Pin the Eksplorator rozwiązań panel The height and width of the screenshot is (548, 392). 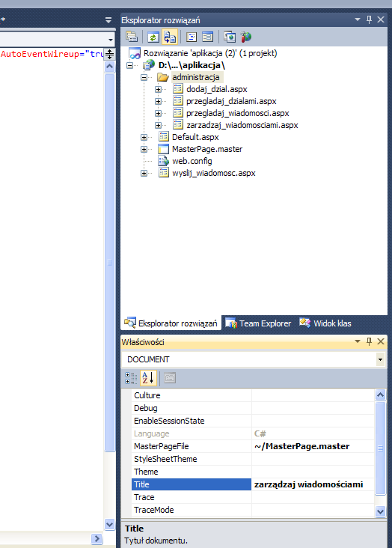coord(369,19)
